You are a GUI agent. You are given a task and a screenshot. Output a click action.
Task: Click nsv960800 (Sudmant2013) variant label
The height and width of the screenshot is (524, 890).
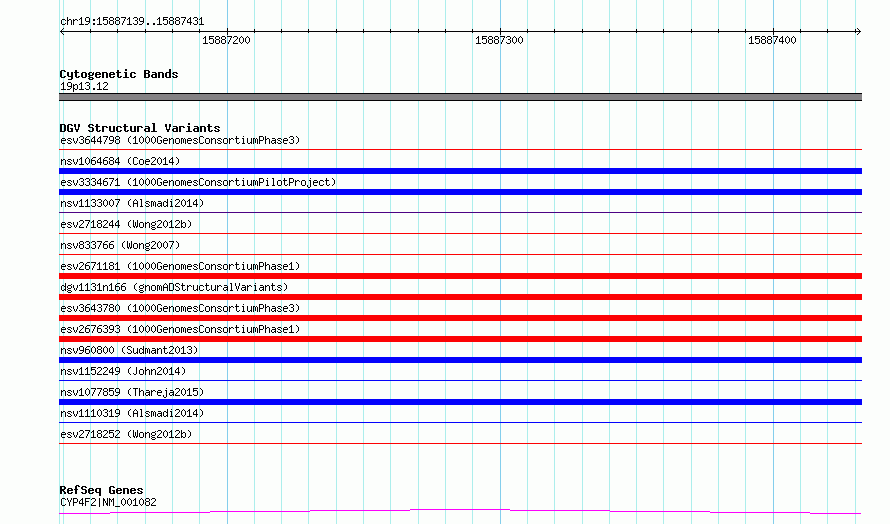tap(129, 350)
